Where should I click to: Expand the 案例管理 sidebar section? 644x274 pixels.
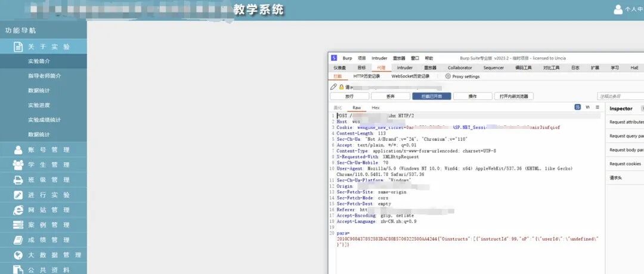(44, 225)
